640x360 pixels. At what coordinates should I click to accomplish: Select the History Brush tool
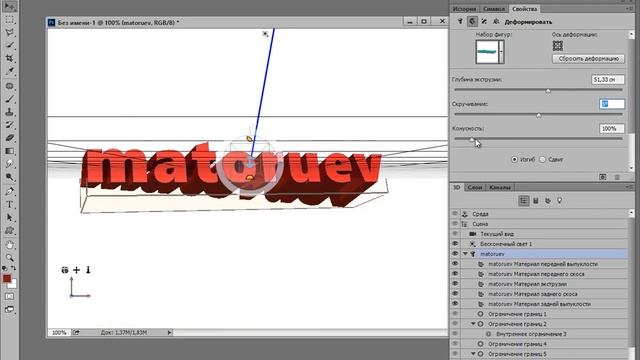point(9,125)
